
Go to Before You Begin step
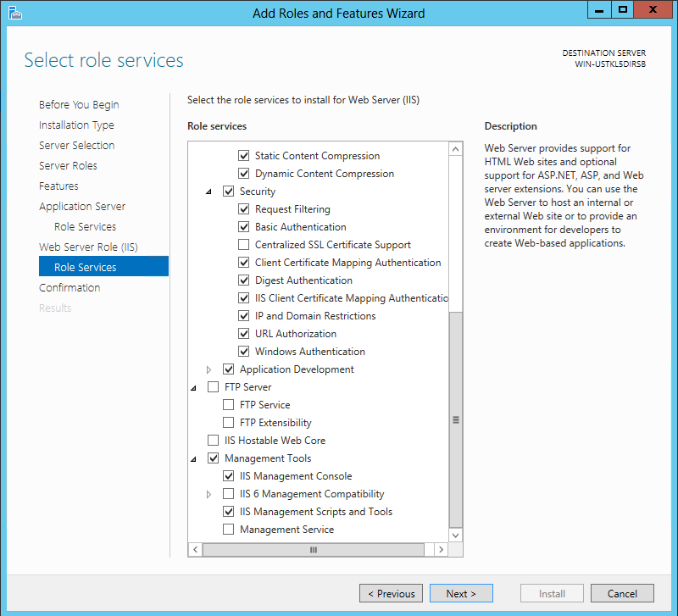pyautogui.click(x=79, y=104)
